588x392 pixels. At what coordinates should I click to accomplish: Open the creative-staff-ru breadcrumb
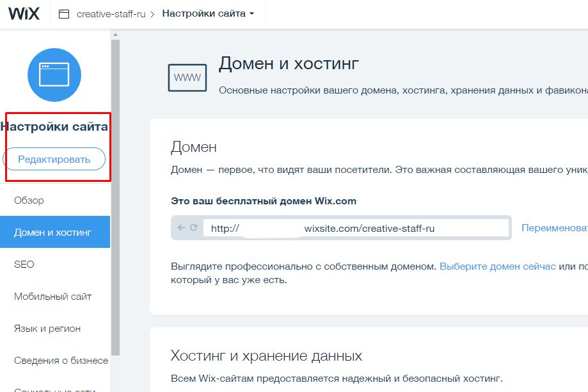(111, 14)
